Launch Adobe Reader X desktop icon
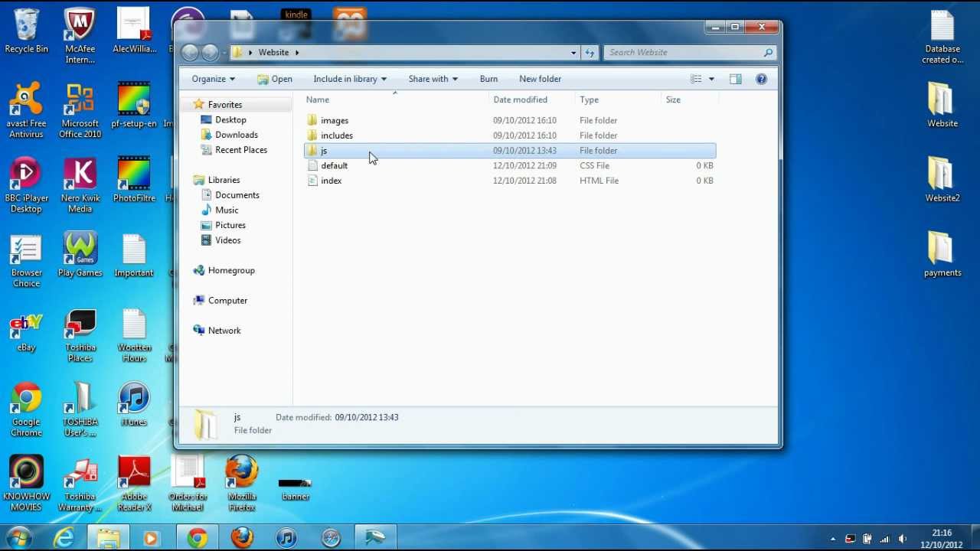Viewport: 980px width, 551px height. 134,484
